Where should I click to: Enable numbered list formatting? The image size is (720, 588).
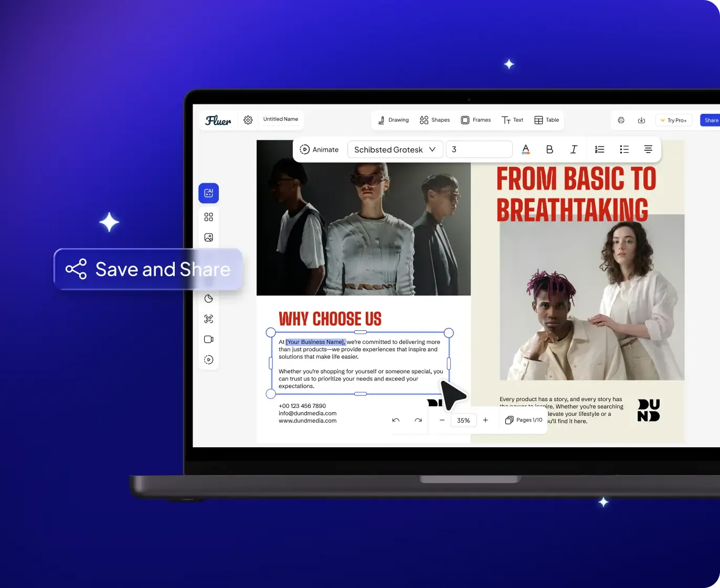pyautogui.click(x=599, y=149)
